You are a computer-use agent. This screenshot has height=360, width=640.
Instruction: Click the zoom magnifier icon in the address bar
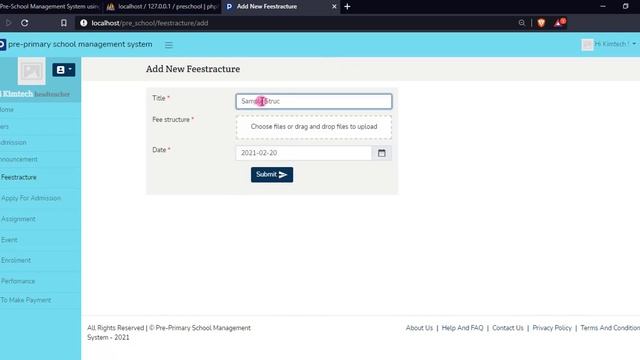click(x=522, y=23)
